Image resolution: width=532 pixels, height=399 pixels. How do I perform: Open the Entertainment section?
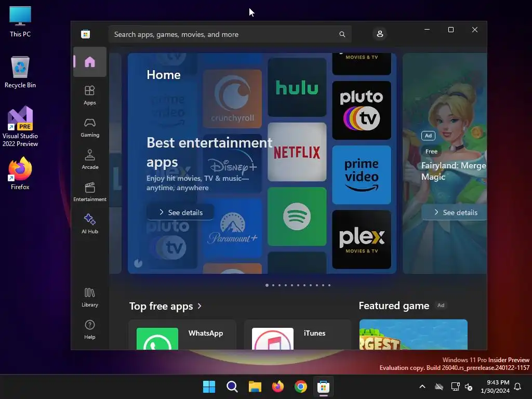coord(90,192)
